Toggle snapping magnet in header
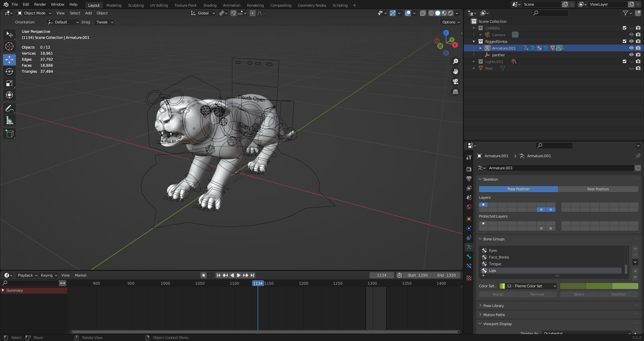This screenshot has width=644, height=341. [x=233, y=13]
